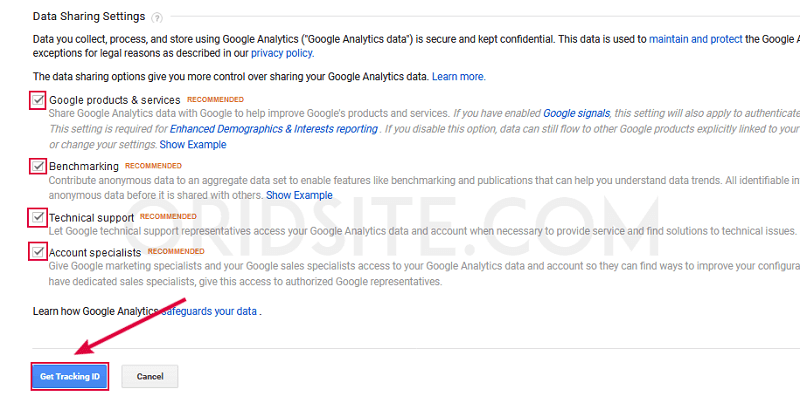Click the Google products & services label
800x403 pixels.
coord(115,100)
